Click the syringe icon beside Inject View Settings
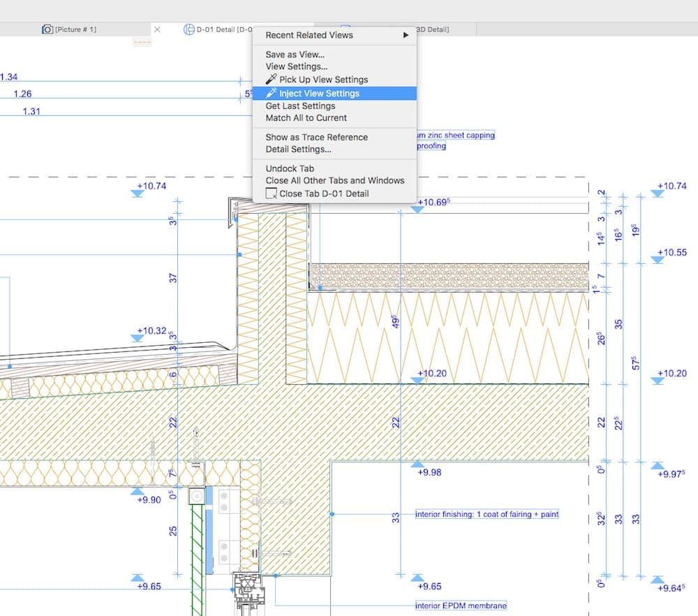Viewport: 698px width, 616px height. pyautogui.click(x=272, y=93)
